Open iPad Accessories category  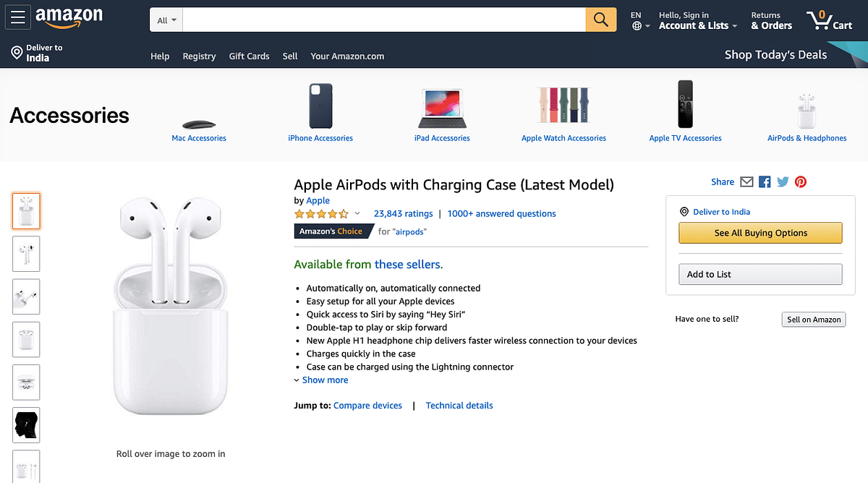pyautogui.click(x=442, y=137)
